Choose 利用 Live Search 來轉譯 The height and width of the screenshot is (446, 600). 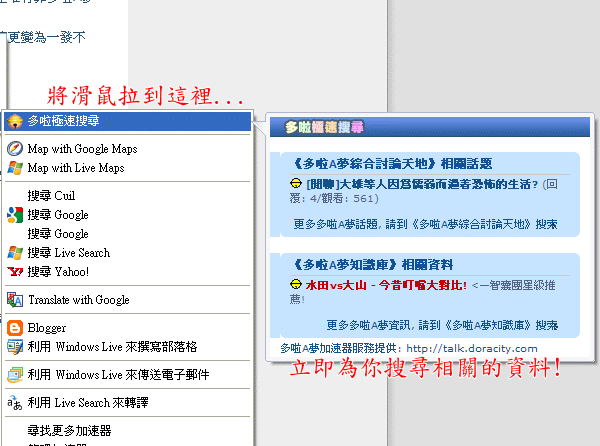coord(128,403)
